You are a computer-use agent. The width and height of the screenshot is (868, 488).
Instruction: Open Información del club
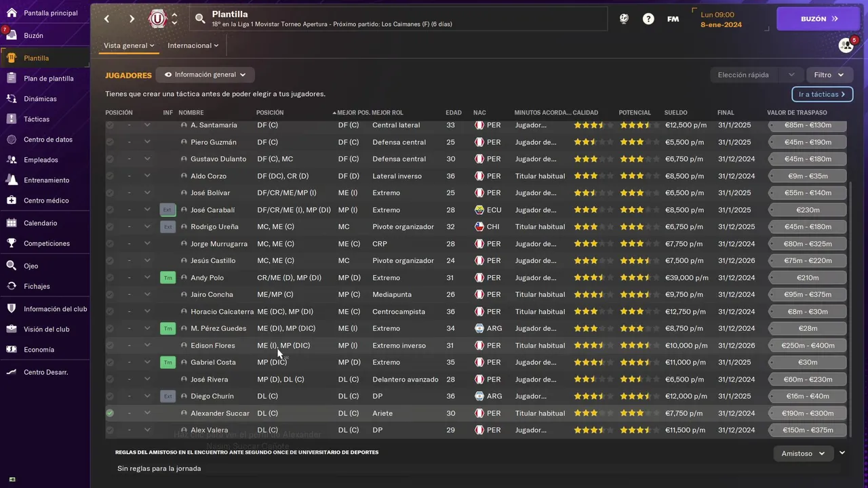(45, 309)
